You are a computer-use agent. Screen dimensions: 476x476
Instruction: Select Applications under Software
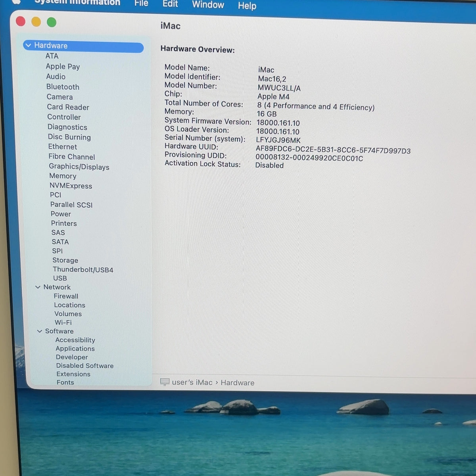(75, 348)
